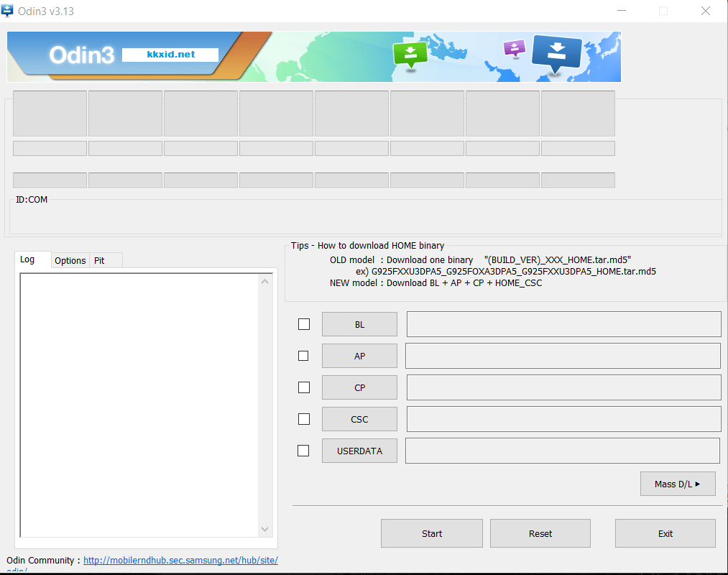Start the flashing process

432,533
